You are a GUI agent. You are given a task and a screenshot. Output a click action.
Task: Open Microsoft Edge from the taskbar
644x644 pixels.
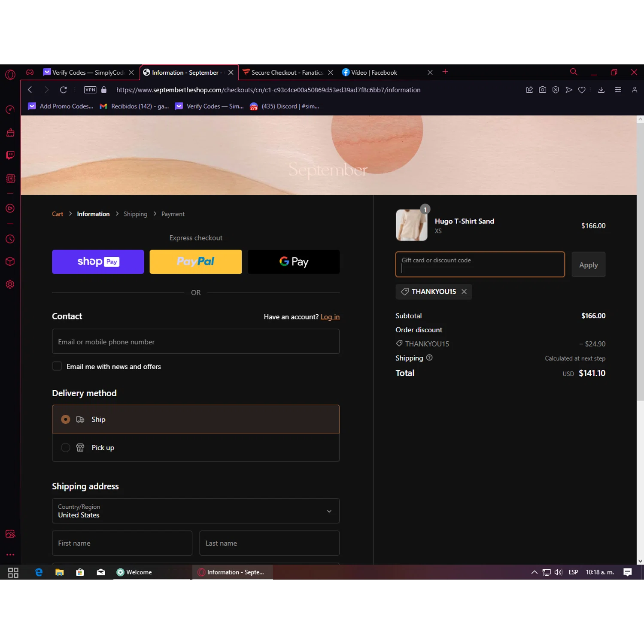pos(39,572)
